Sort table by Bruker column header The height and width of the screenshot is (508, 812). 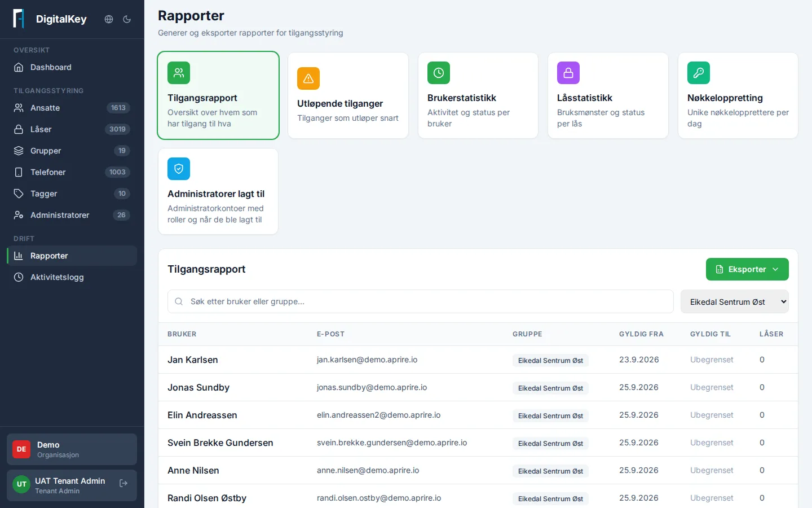click(x=182, y=334)
